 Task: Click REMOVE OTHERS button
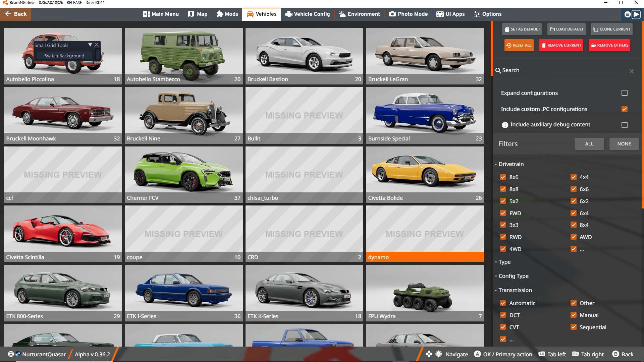pos(609,45)
